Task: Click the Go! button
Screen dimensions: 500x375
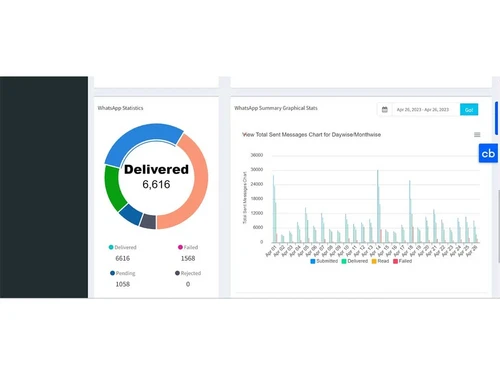Action: click(469, 110)
